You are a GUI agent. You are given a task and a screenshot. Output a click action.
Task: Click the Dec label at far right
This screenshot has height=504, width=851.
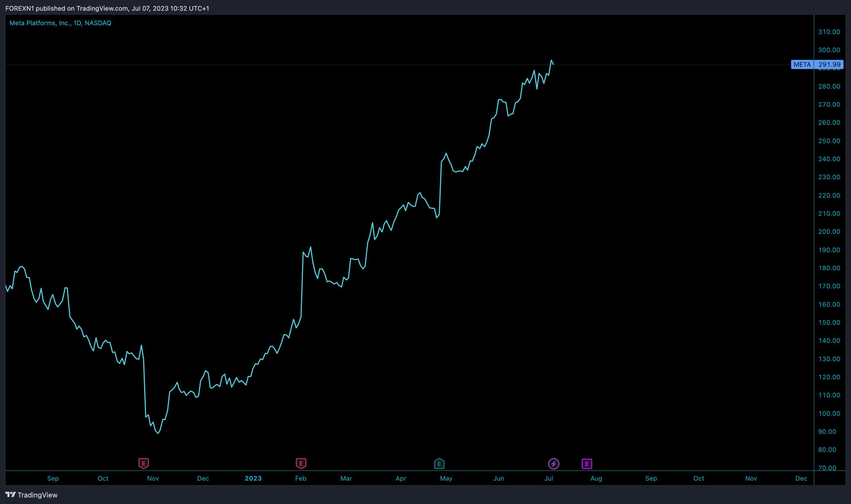pos(801,478)
